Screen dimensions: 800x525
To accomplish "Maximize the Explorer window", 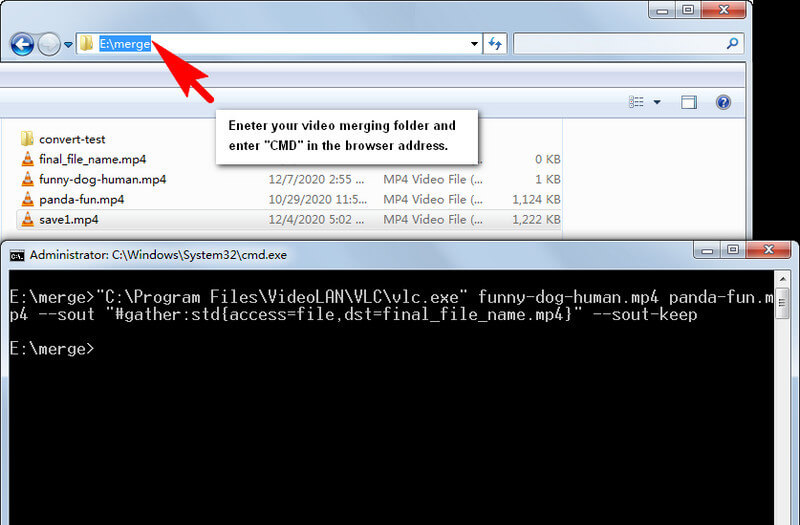I will (x=688, y=10).
